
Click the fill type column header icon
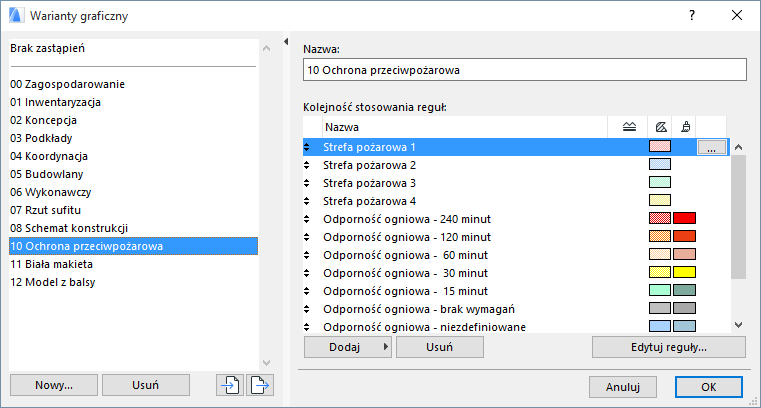(660, 127)
